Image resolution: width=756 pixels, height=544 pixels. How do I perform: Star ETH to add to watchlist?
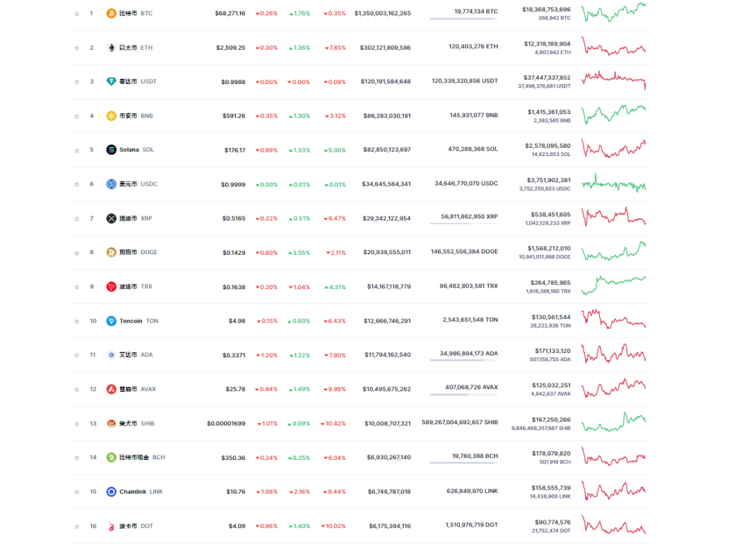(x=77, y=48)
